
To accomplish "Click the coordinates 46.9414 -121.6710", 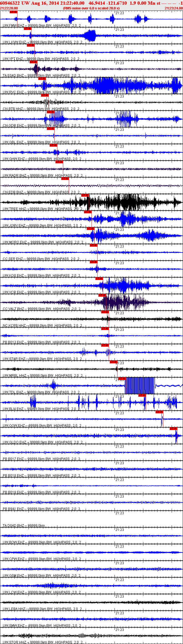I will pos(108,3).
